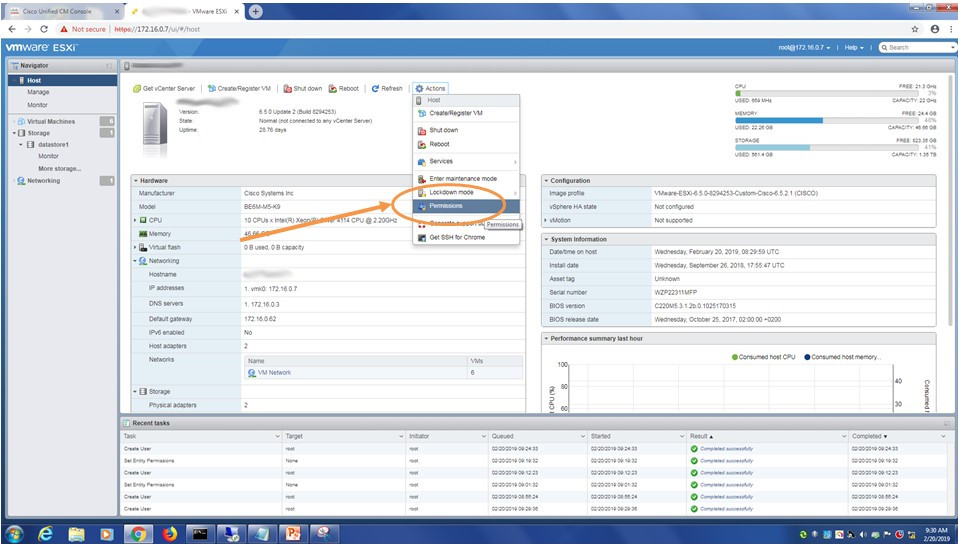
Task: Click the Not secure warning indicator
Action: tap(83, 29)
